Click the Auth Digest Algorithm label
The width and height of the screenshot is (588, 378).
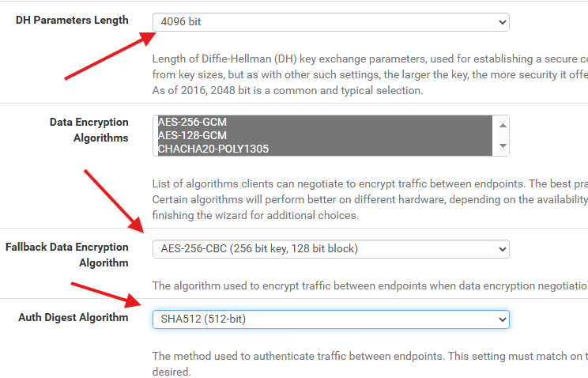coord(73,318)
